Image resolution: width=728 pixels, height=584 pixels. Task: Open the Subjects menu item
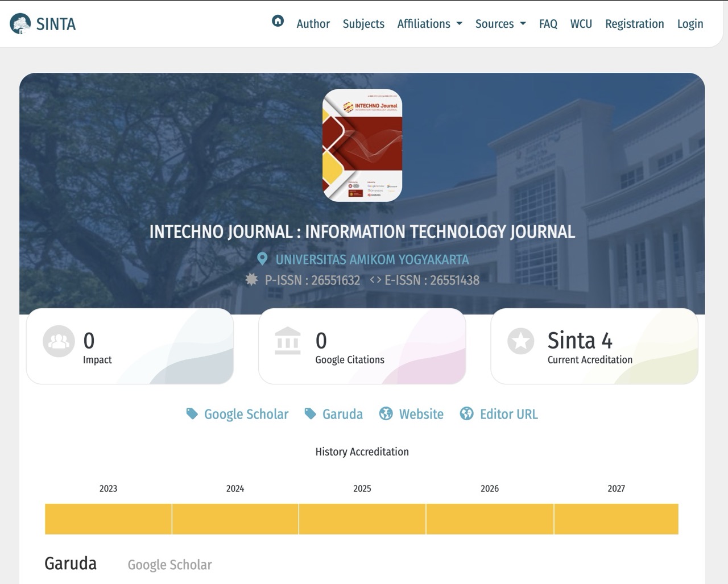(363, 24)
